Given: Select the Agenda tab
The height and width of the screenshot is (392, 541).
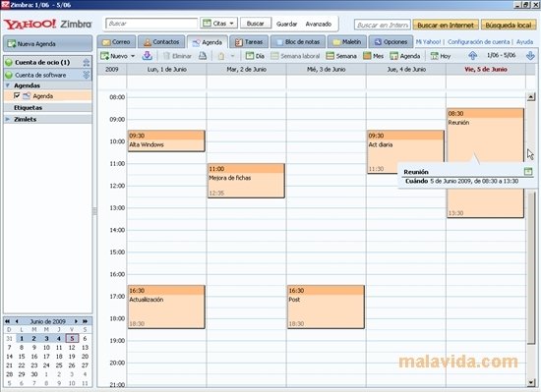Looking at the screenshot, I should pos(207,42).
